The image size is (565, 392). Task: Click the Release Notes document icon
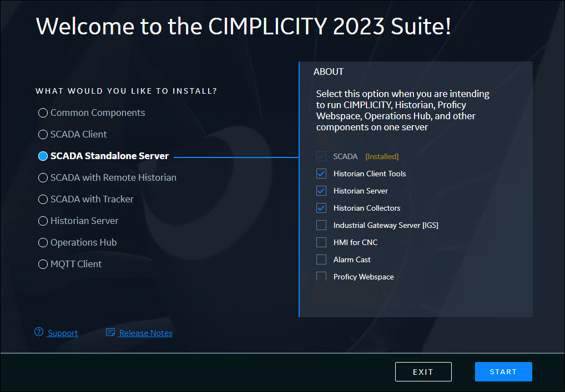(110, 332)
